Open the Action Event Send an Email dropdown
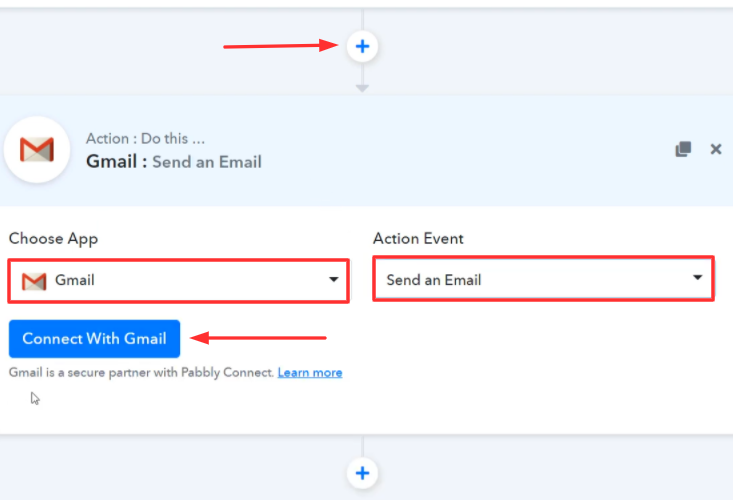Viewport: 733px width, 500px height. pyautogui.click(x=543, y=279)
